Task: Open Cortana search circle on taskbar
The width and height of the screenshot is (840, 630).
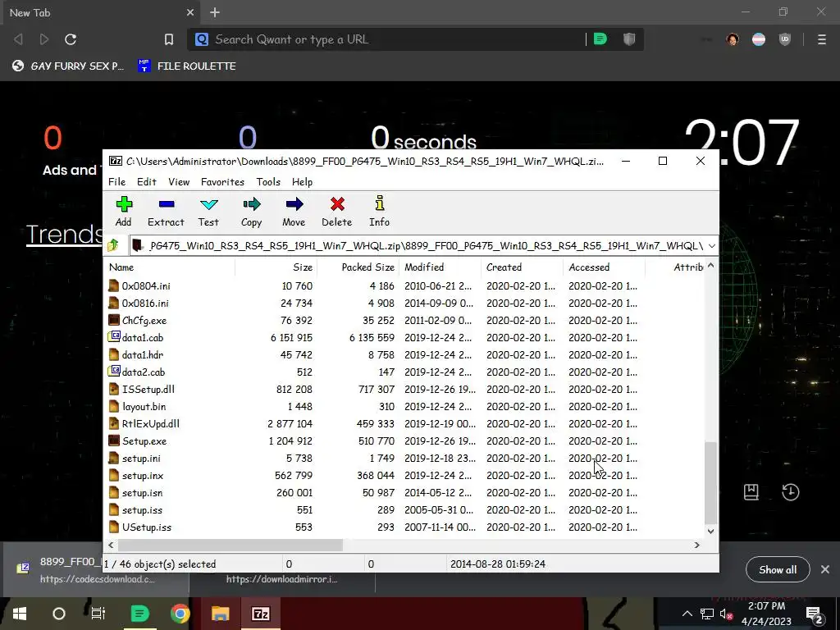Action: (59, 614)
